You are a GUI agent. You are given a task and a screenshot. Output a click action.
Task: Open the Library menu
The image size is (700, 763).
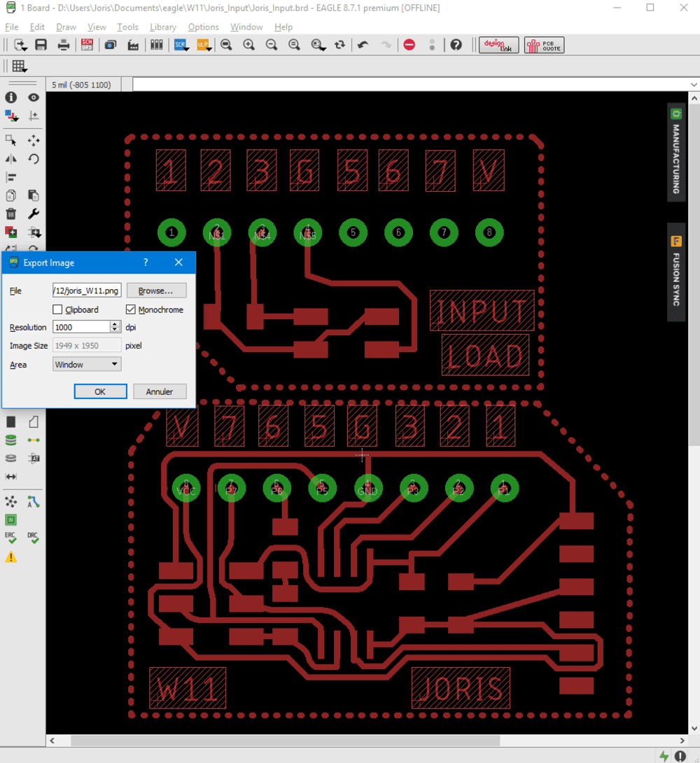point(162,27)
